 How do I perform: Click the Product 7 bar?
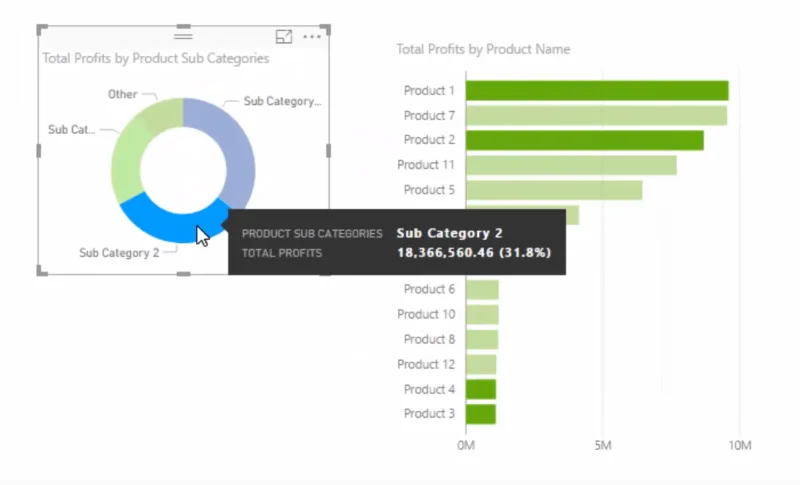coord(596,116)
